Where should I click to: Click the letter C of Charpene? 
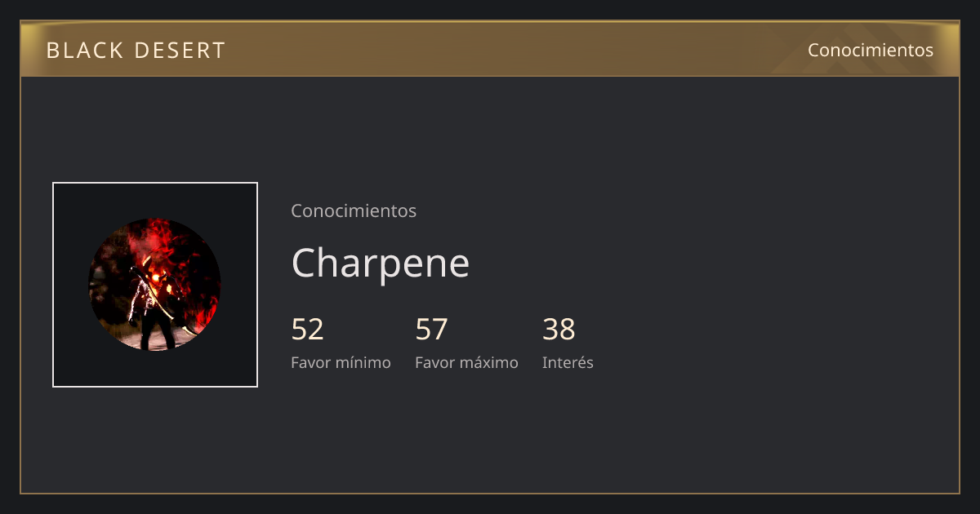click(x=306, y=264)
